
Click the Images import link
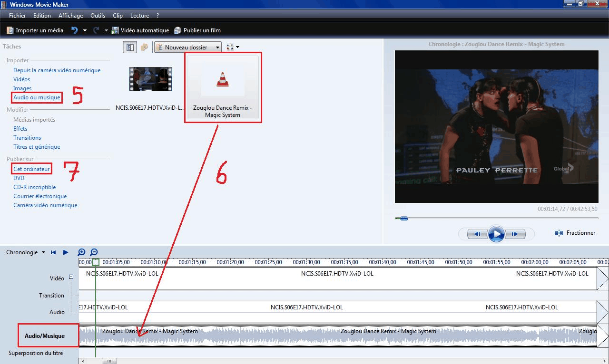coord(22,88)
